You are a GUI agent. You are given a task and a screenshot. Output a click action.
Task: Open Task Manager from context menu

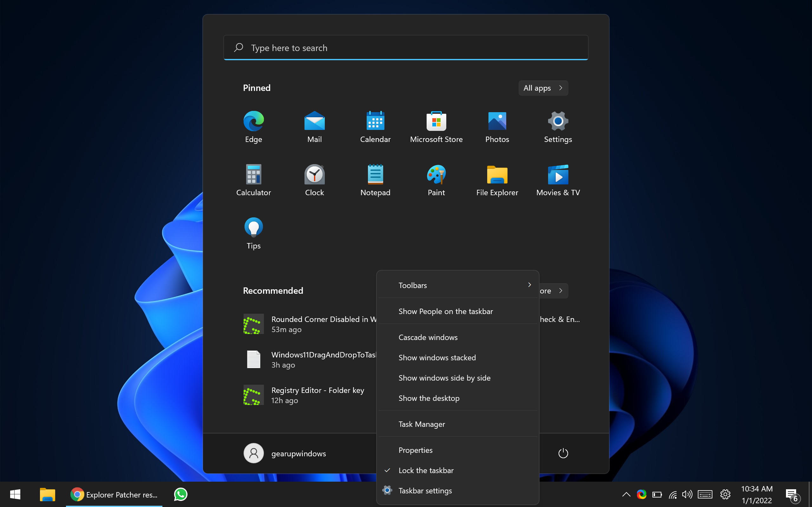pos(422,424)
